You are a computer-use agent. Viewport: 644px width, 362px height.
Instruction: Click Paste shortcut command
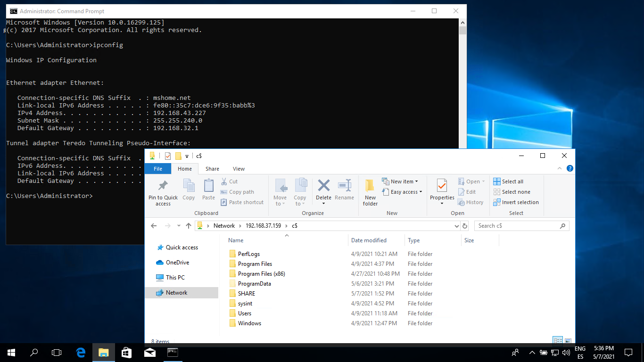(x=242, y=202)
